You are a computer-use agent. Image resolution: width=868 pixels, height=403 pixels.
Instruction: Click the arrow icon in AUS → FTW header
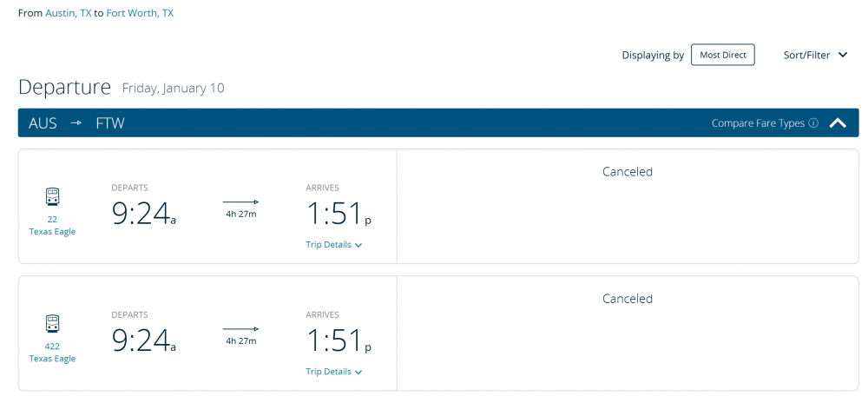click(x=76, y=123)
